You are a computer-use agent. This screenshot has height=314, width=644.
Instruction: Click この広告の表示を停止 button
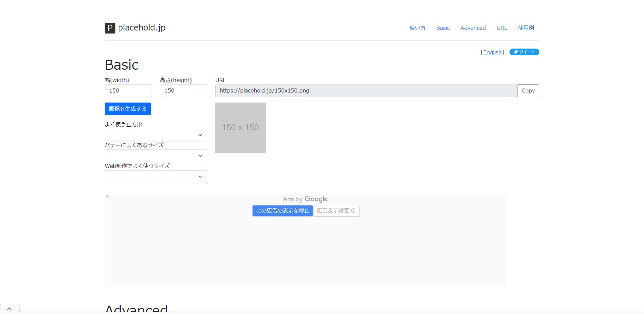point(282,210)
